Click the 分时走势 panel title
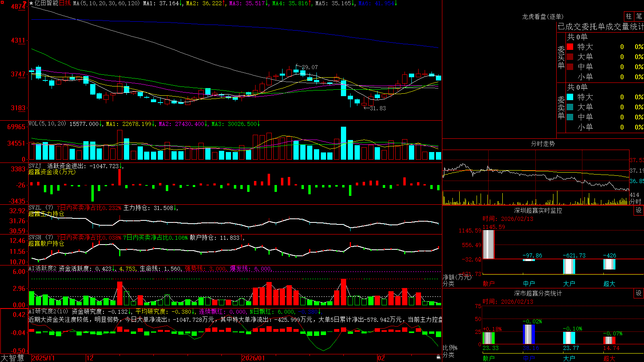 [543, 144]
